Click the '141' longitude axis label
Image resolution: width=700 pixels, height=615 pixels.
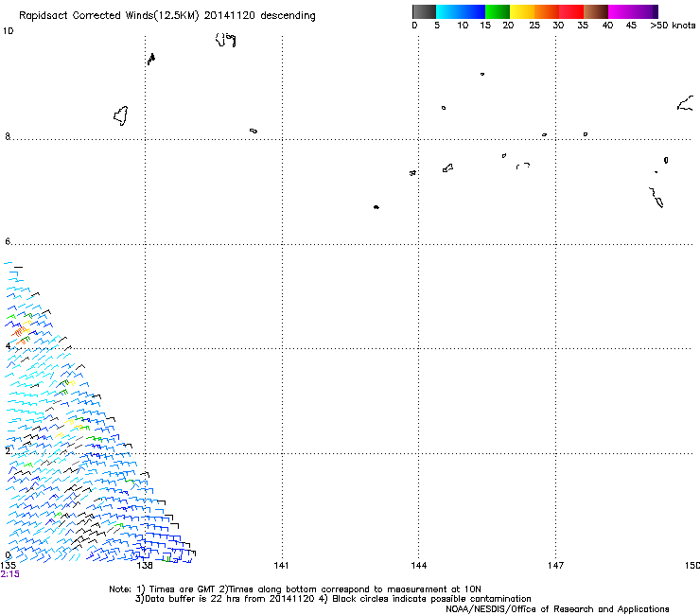click(281, 566)
